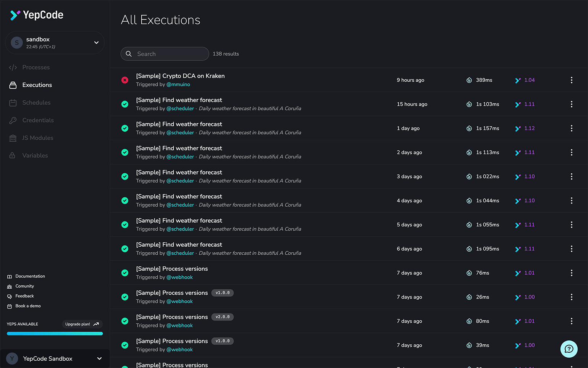Open the help chat bubble

pyautogui.click(x=569, y=349)
